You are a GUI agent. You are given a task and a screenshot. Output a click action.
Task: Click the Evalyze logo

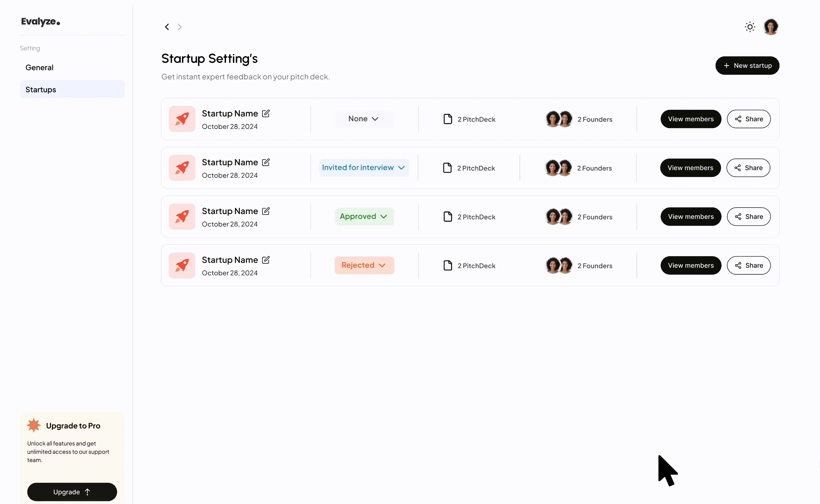click(40, 22)
